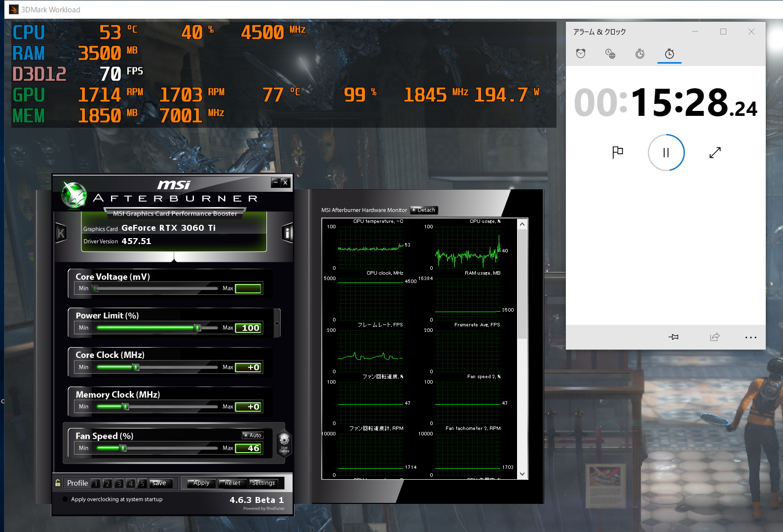Select profile slot 1
The width and height of the screenshot is (783, 532).
[96, 484]
